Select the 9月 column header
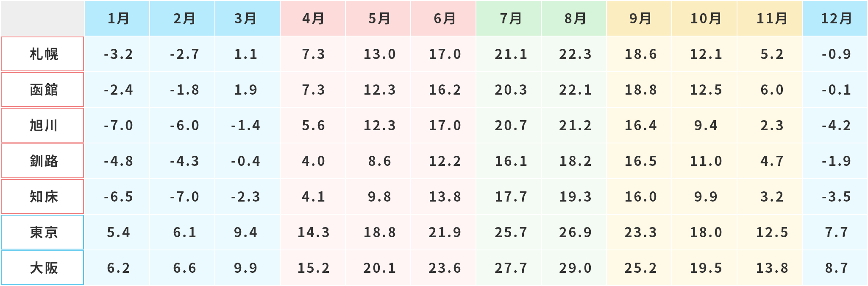This screenshot has height=286, width=868. [640, 18]
